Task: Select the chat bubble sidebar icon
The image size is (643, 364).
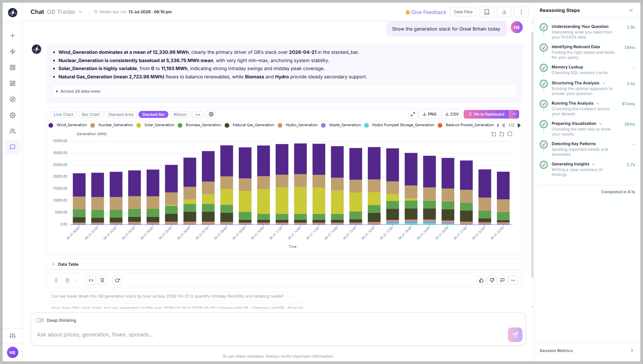Action: tap(13, 147)
